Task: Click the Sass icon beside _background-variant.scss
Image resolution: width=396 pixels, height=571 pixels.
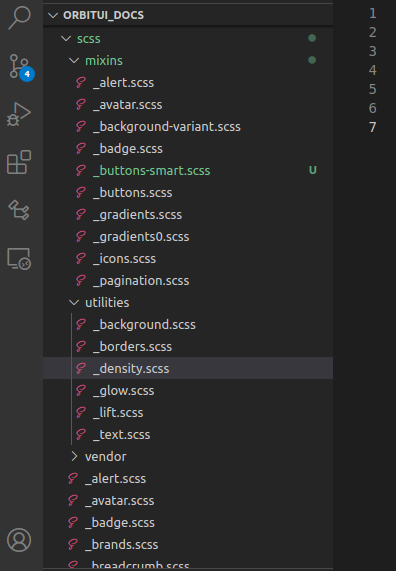Action: coord(81,126)
